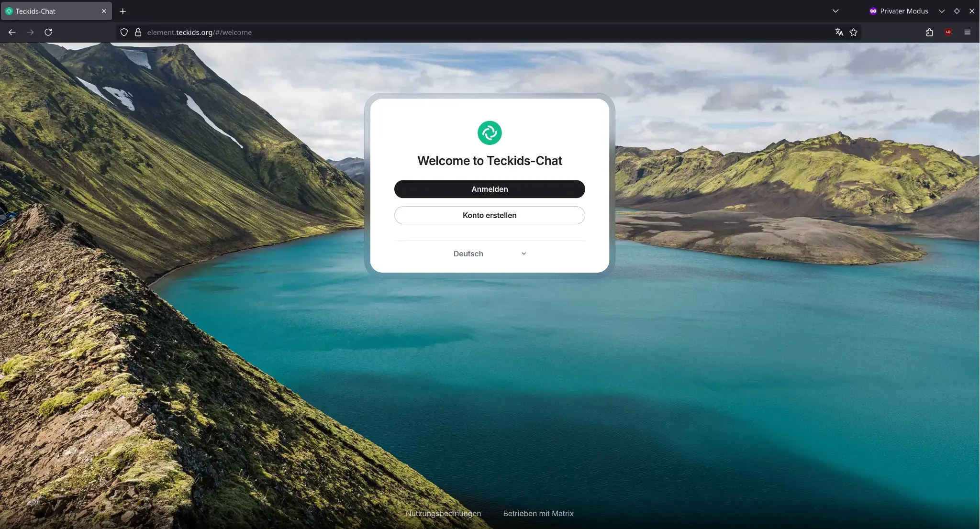Click the Anmelden sign-in button
This screenshot has width=980, height=529.
pyautogui.click(x=490, y=189)
